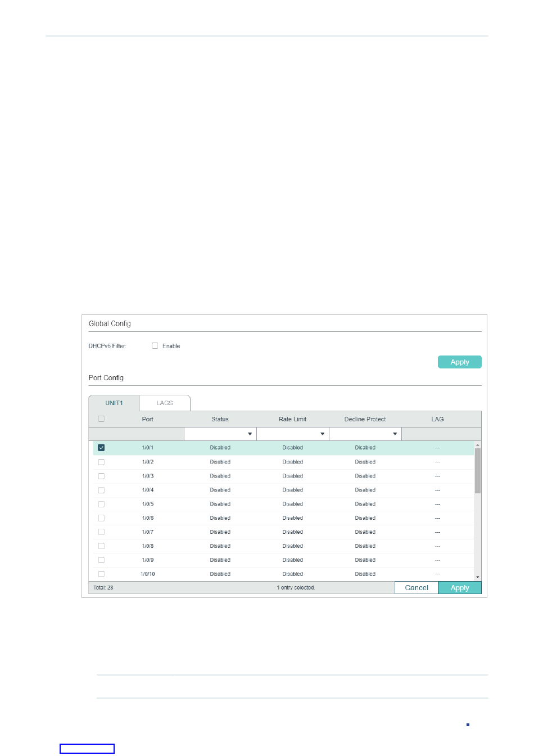
Task: Click Status value for port 1/0/2
Action: [220, 462]
